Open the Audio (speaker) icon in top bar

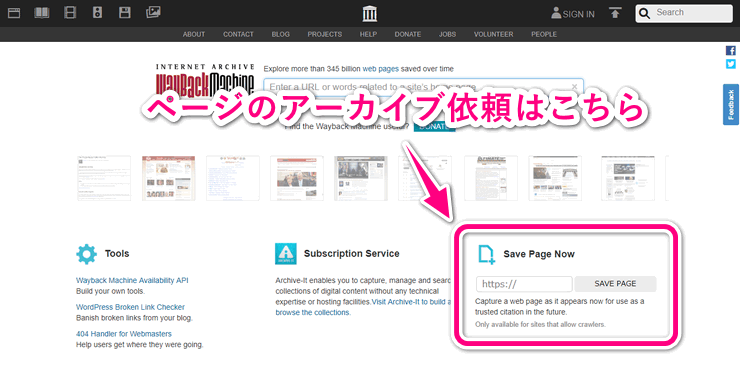pos(97,13)
